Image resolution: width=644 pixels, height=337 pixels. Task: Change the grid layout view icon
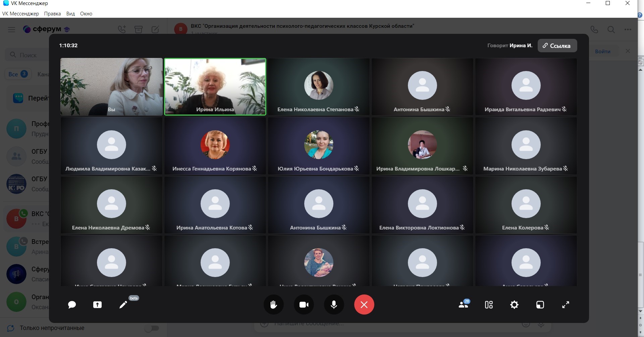click(489, 305)
